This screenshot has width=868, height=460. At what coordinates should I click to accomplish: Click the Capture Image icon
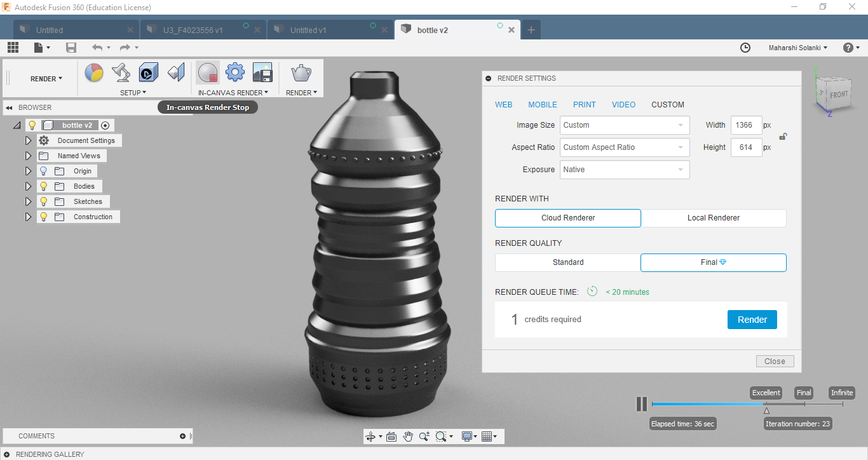[x=262, y=72]
